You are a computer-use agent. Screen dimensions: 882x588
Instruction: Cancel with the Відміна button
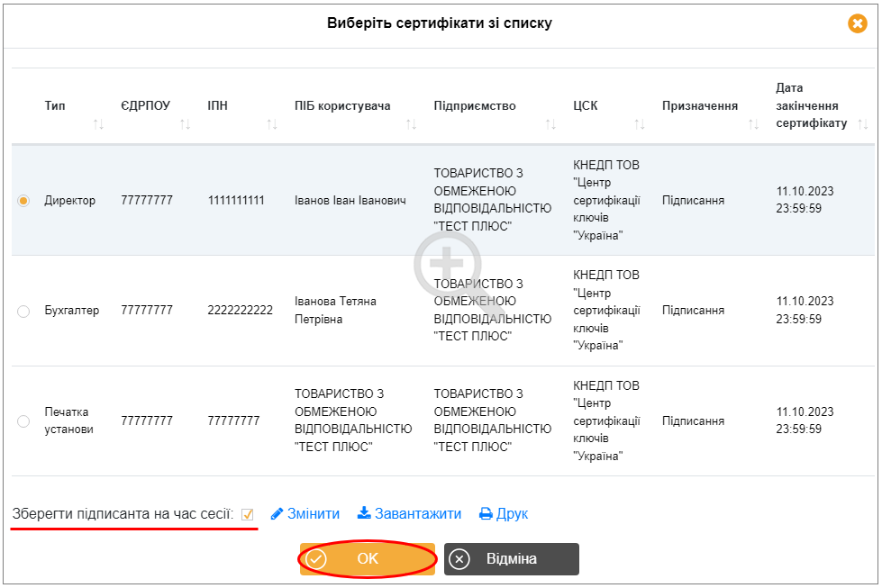512,559
